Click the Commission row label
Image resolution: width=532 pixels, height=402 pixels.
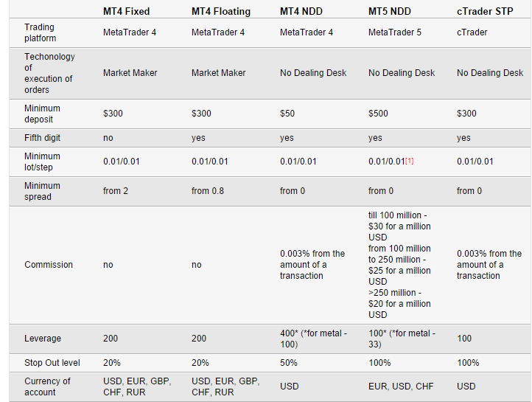click(49, 265)
